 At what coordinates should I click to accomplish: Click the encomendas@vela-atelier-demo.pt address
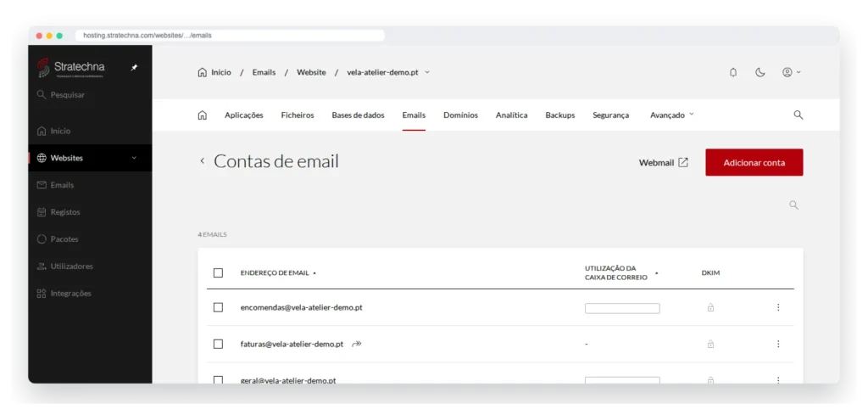click(301, 307)
